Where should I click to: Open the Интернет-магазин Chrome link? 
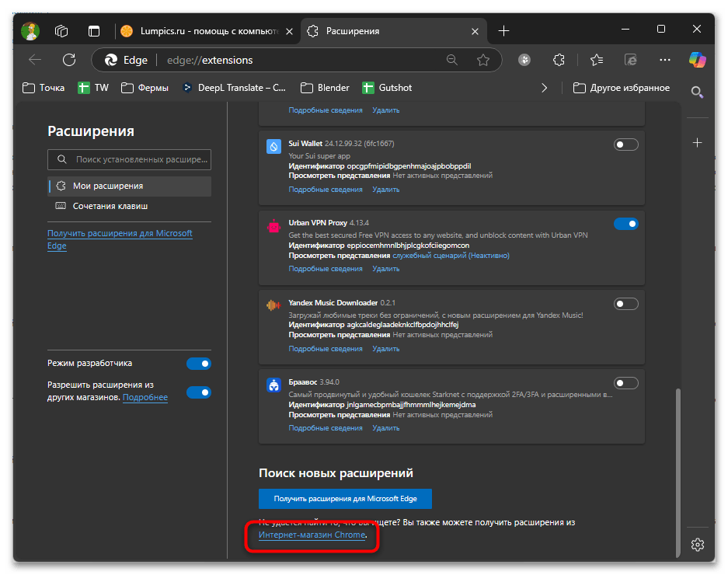pos(312,535)
